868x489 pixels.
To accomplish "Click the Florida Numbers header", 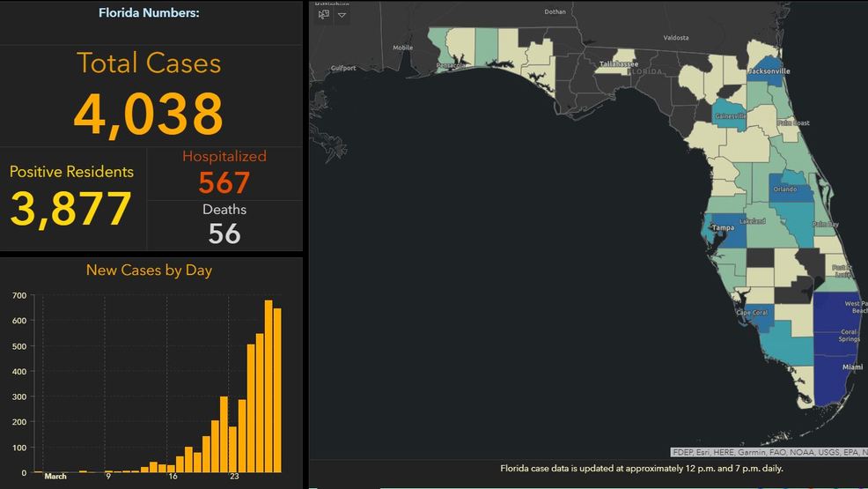I will pyautogui.click(x=149, y=13).
